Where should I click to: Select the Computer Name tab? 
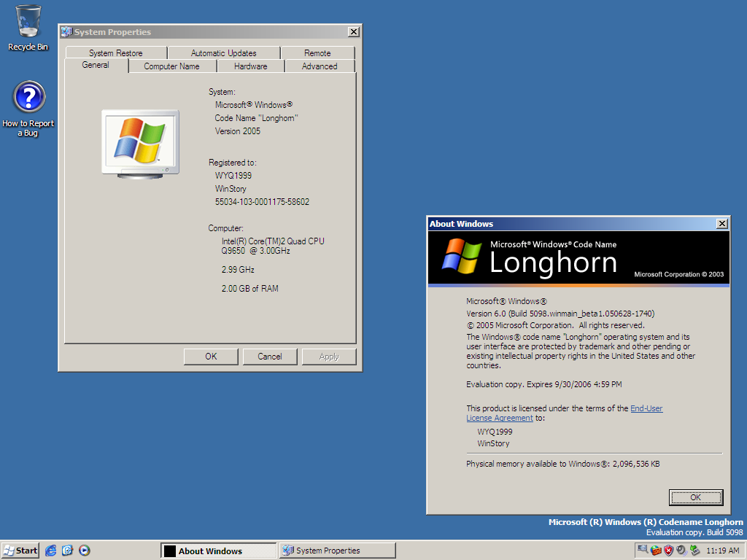pos(171,66)
